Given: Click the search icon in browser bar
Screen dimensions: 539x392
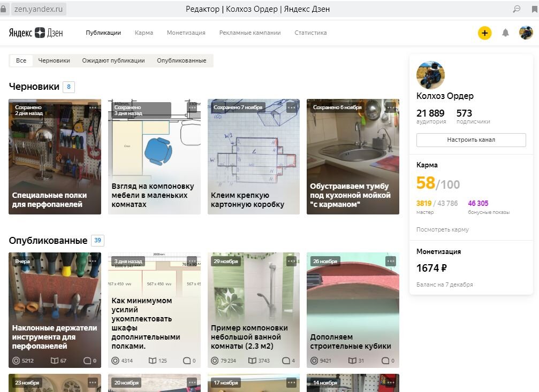Looking at the screenshot, I should click(x=517, y=9).
